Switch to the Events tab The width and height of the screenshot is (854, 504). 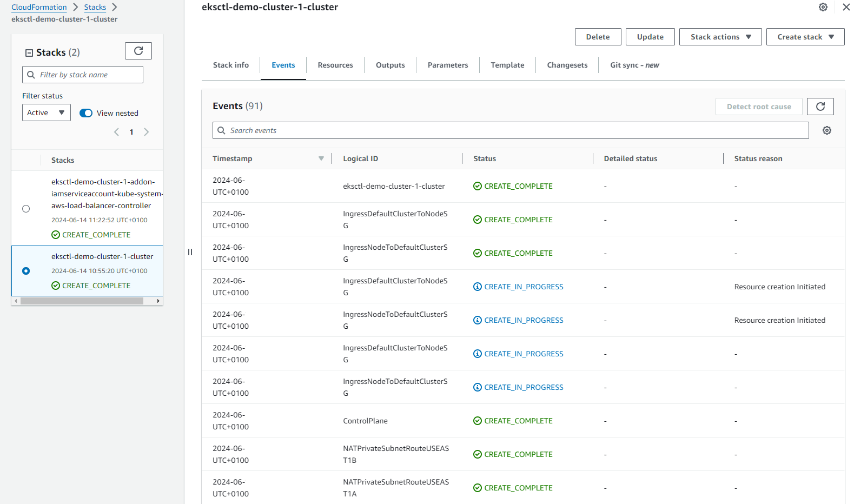[283, 65]
